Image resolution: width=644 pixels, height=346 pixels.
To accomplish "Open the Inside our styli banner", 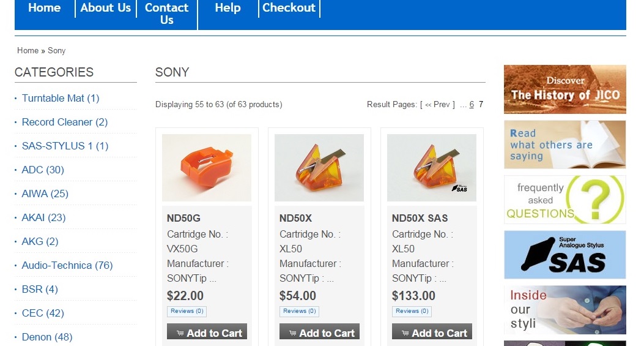I will coord(564,310).
